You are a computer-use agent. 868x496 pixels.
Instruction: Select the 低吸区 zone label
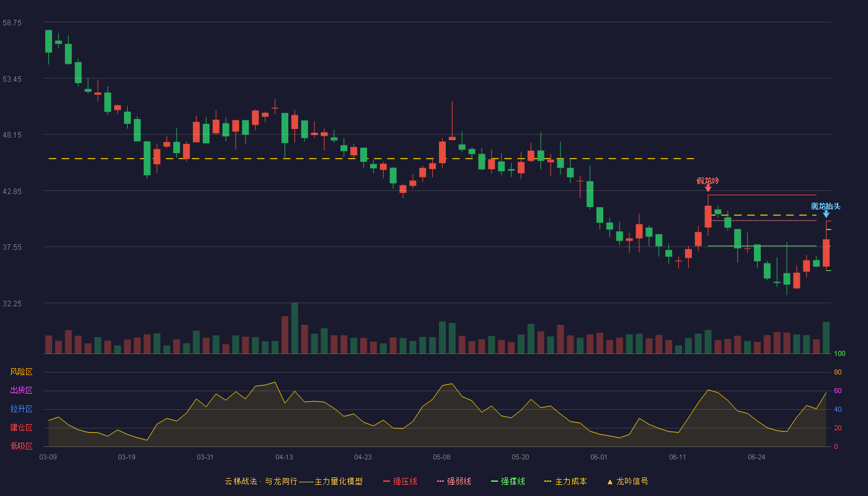point(21,446)
